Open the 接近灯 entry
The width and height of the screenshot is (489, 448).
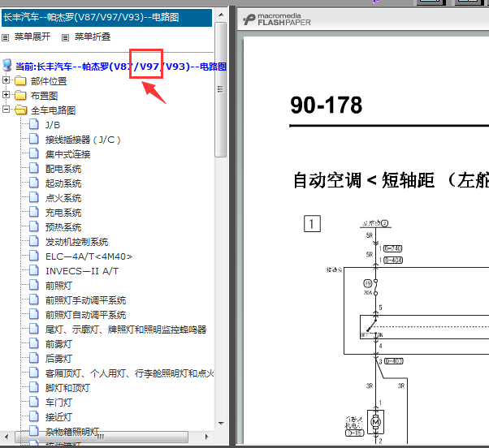(x=58, y=417)
